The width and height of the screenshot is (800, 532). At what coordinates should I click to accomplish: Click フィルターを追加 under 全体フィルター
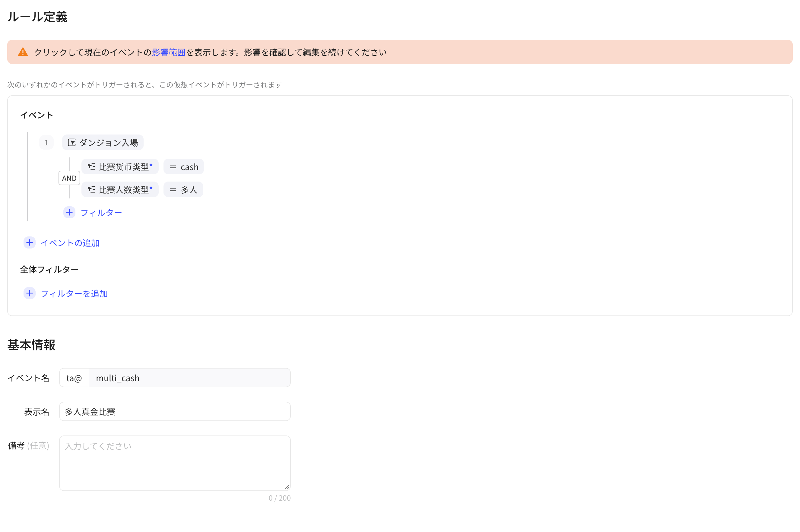point(74,293)
